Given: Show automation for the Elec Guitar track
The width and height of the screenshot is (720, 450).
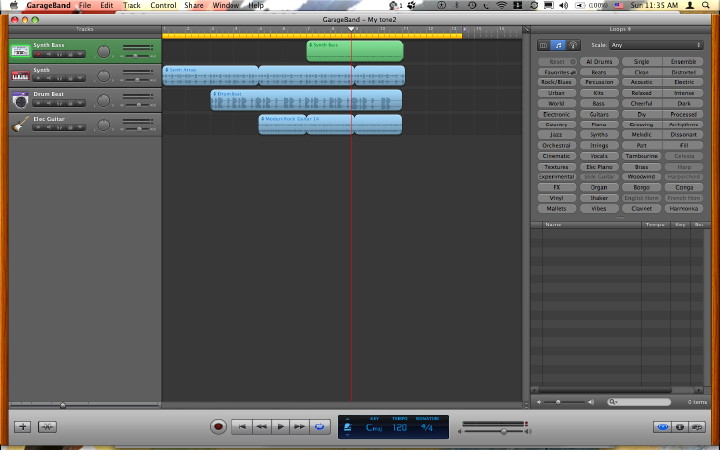Looking at the screenshot, I should (80, 127).
